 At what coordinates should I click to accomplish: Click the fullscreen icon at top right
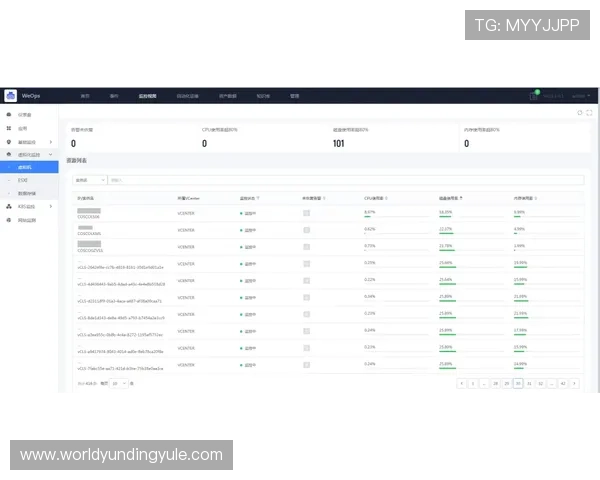[589, 113]
